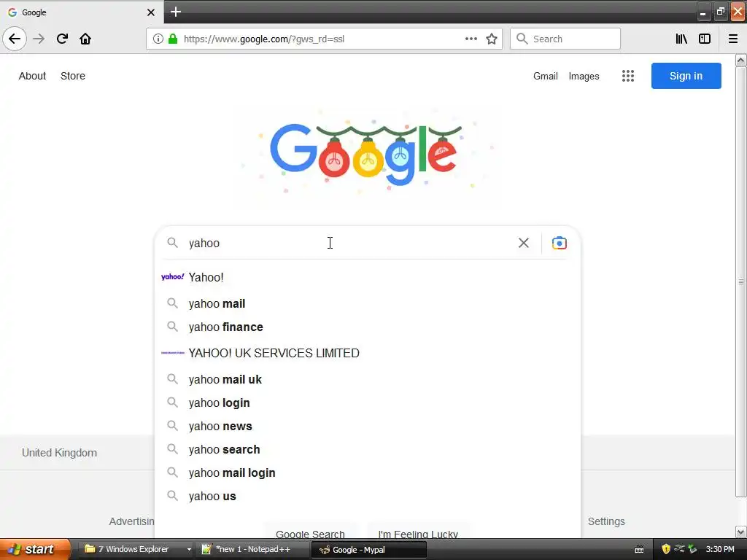
Task: Click magnifier icon beside yahoo mail suggestion
Action: click(172, 303)
